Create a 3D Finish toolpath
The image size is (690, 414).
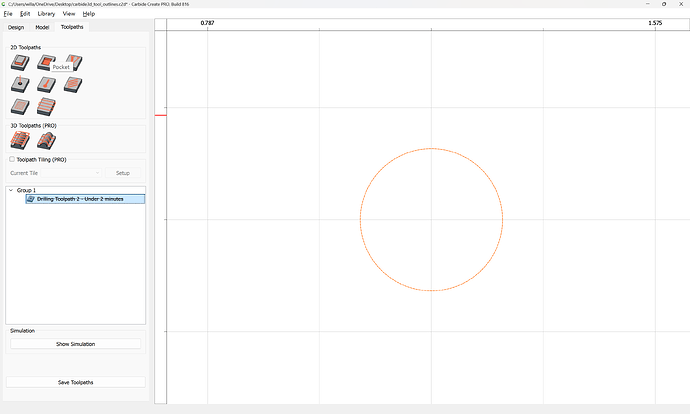coord(46,141)
